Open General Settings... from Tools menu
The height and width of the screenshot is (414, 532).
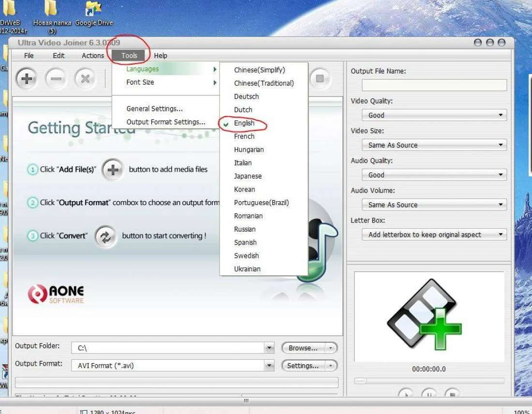click(166, 109)
